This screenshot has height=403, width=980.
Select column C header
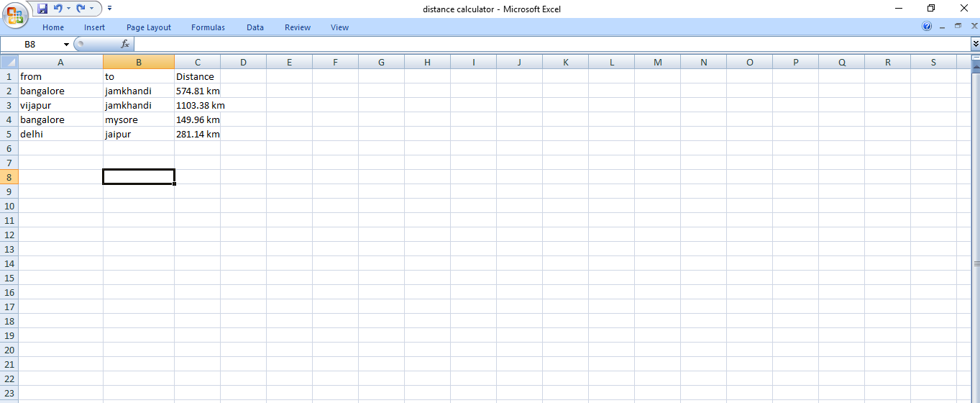pos(198,62)
